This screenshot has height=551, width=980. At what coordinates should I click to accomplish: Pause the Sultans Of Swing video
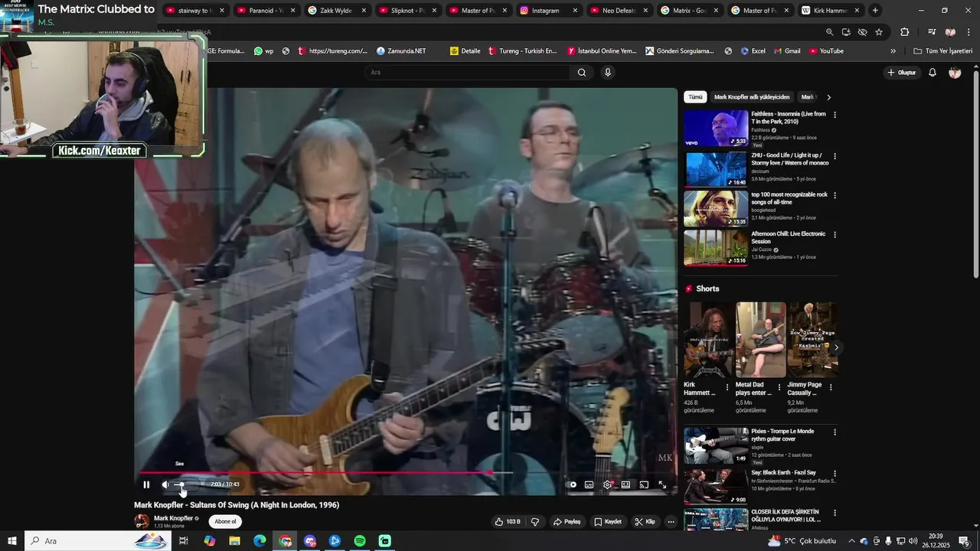[x=146, y=484]
